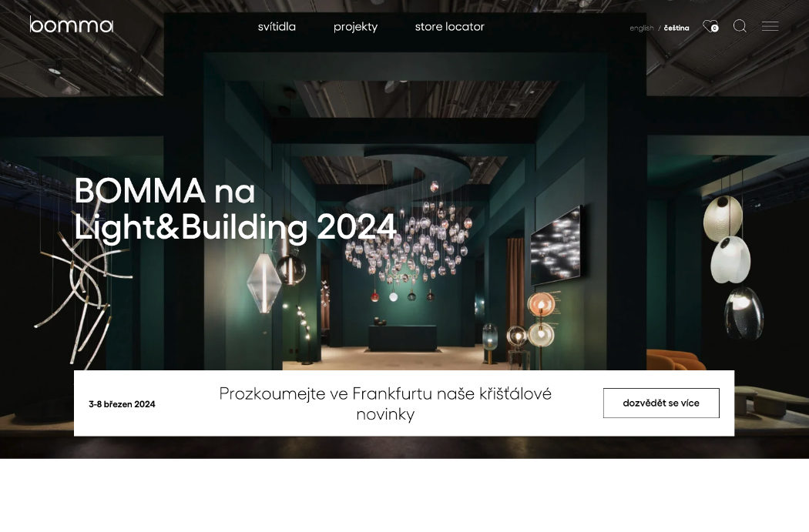Click the Prozkoumejte ve Frankfurtu banner text
Viewport: 809px width, 532px height.
pyautogui.click(x=385, y=403)
